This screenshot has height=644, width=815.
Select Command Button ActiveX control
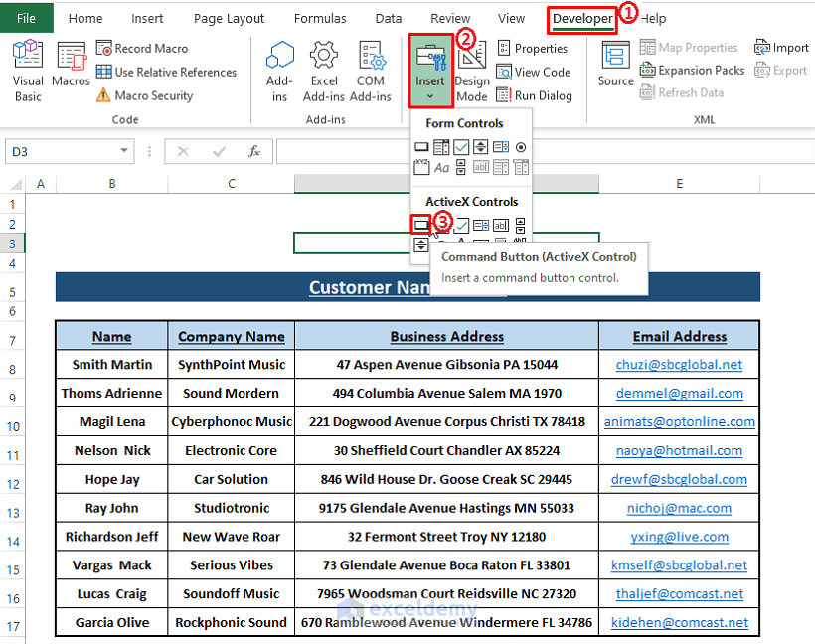click(421, 225)
